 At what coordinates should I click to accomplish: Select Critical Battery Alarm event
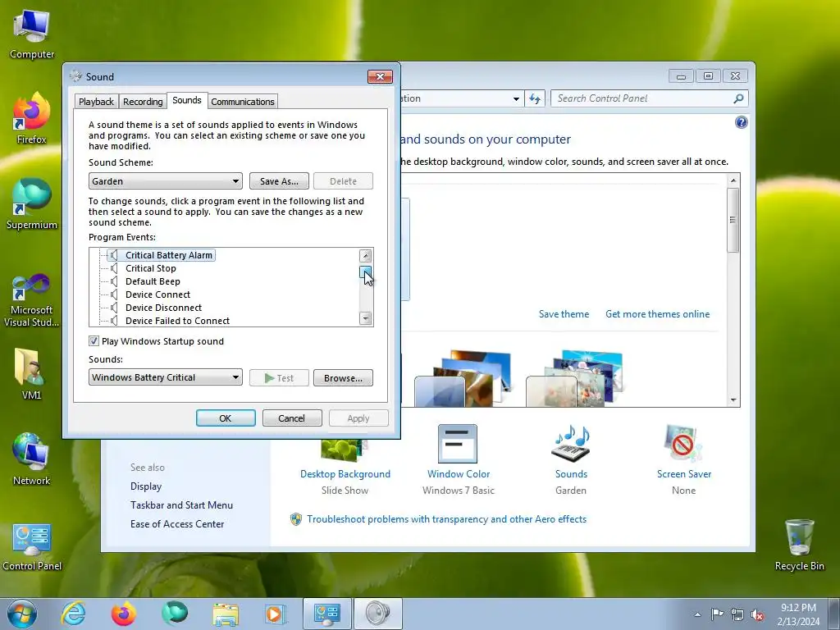click(x=169, y=256)
